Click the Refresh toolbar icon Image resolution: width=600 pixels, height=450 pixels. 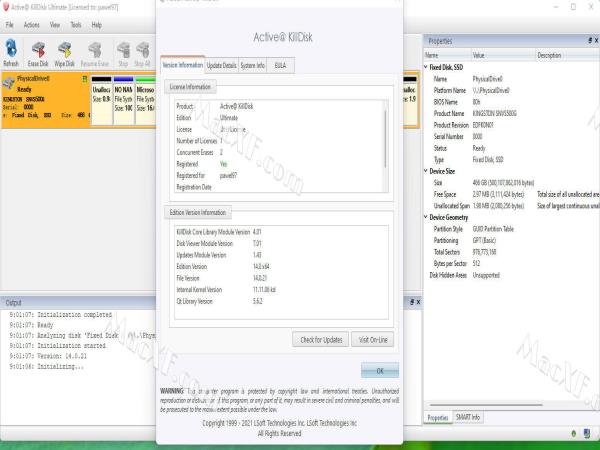click(11, 53)
